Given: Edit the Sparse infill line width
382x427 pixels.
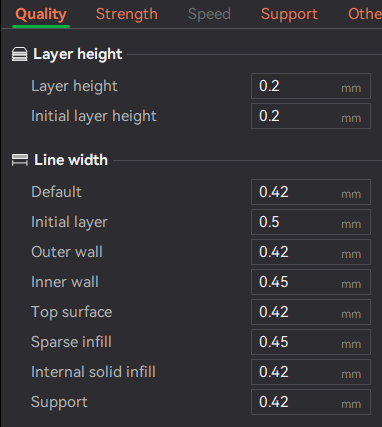Looking at the screenshot, I should (x=311, y=342).
